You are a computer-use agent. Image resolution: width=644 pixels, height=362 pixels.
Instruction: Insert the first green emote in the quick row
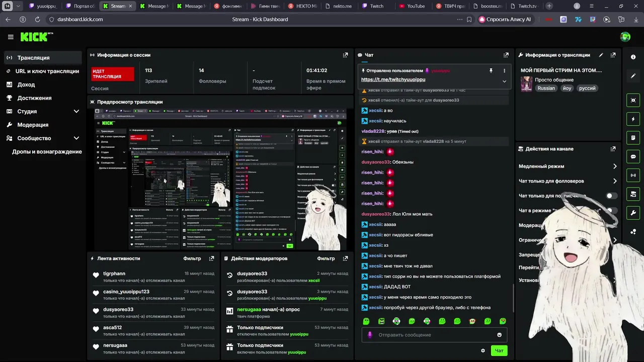[x=366, y=321]
